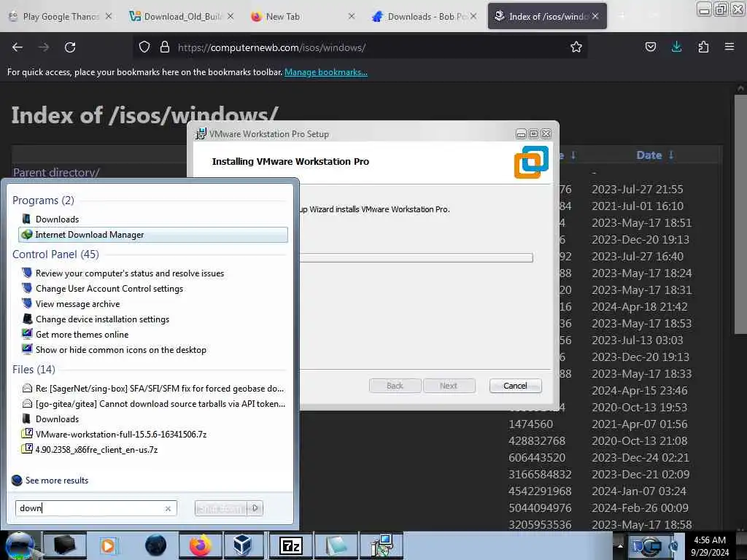Open Change User Account Control settings
The height and width of the screenshot is (560, 747).
point(109,289)
